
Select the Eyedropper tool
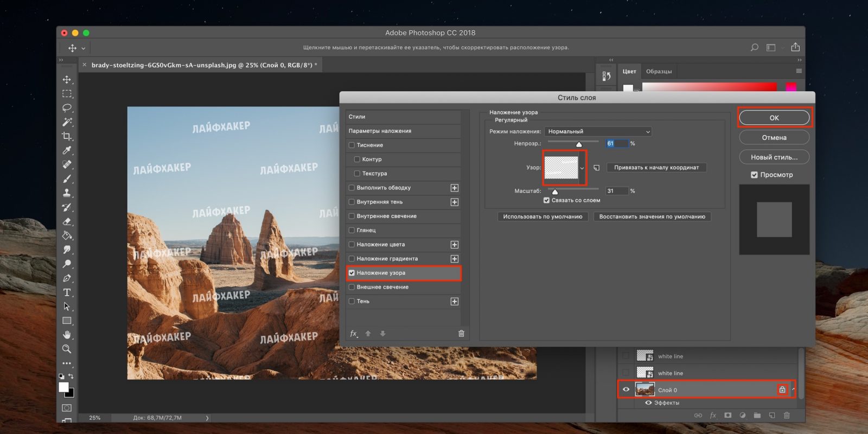click(67, 150)
